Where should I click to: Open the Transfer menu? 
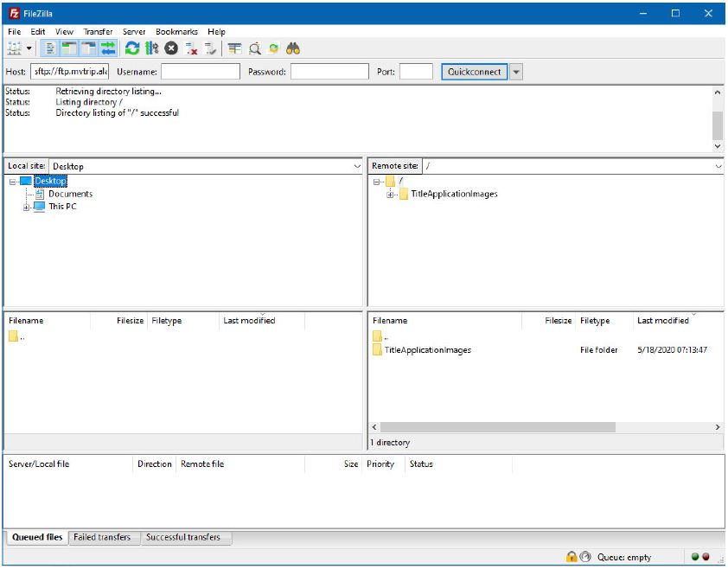click(98, 32)
